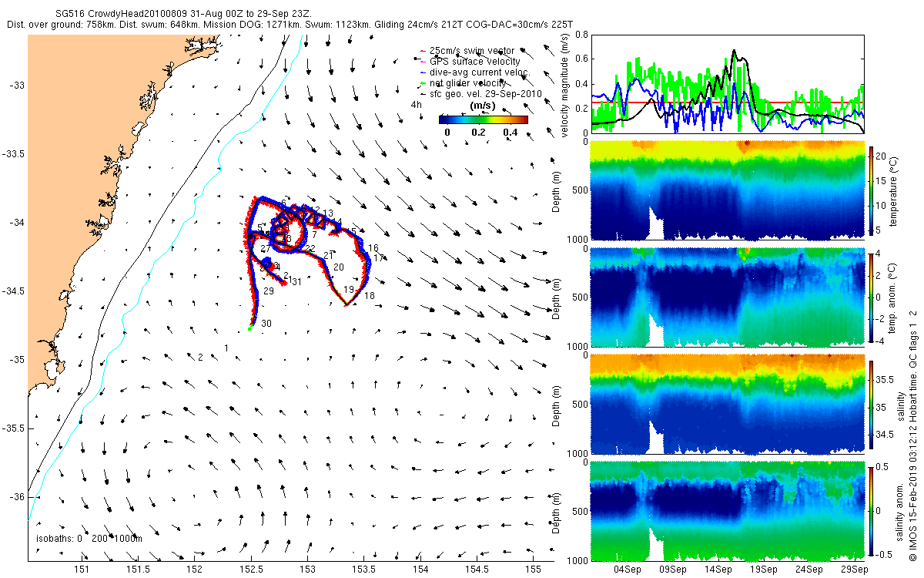Click the '153.5' longitude tick label
The image size is (924, 578).
tap(363, 569)
